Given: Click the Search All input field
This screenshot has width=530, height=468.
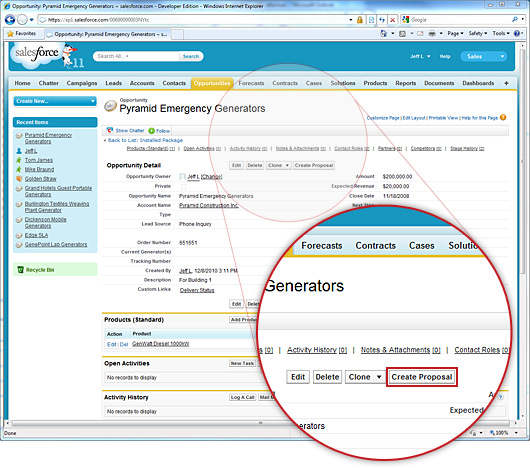Looking at the screenshot, I should click(136, 56).
